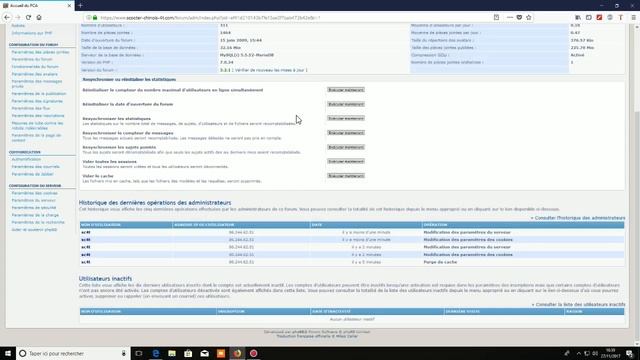Click the browser forward arrow
Image resolution: width=640 pixels, height=360 pixels.
point(18,18)
